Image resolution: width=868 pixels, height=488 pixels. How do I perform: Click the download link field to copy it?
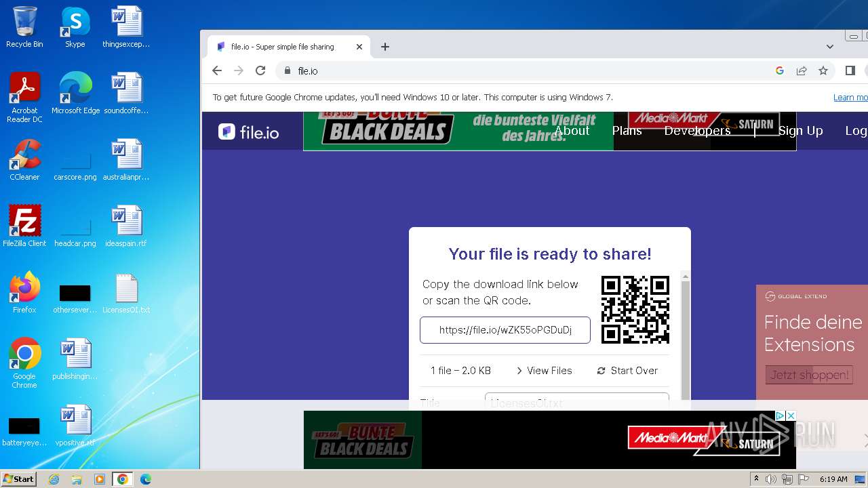click(x=505, y=330)
